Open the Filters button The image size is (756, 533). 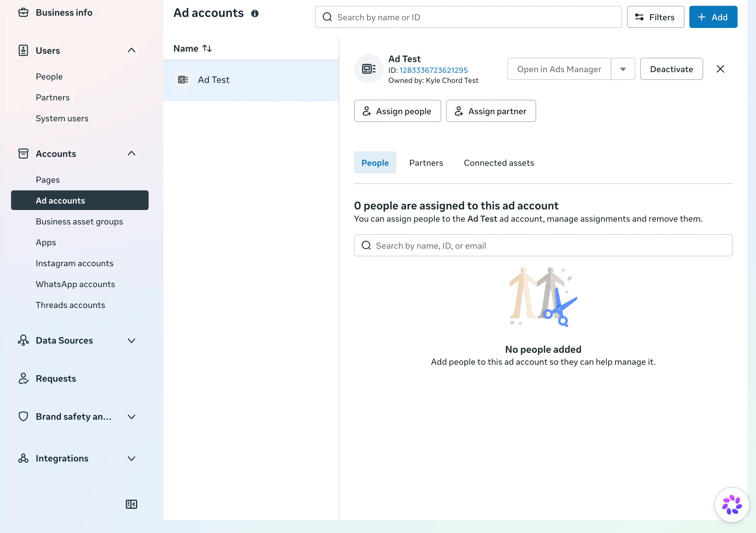[x=655, y=17]
